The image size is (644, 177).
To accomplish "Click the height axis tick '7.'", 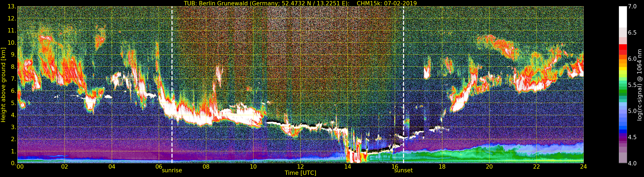I will (x=13, y=79).
